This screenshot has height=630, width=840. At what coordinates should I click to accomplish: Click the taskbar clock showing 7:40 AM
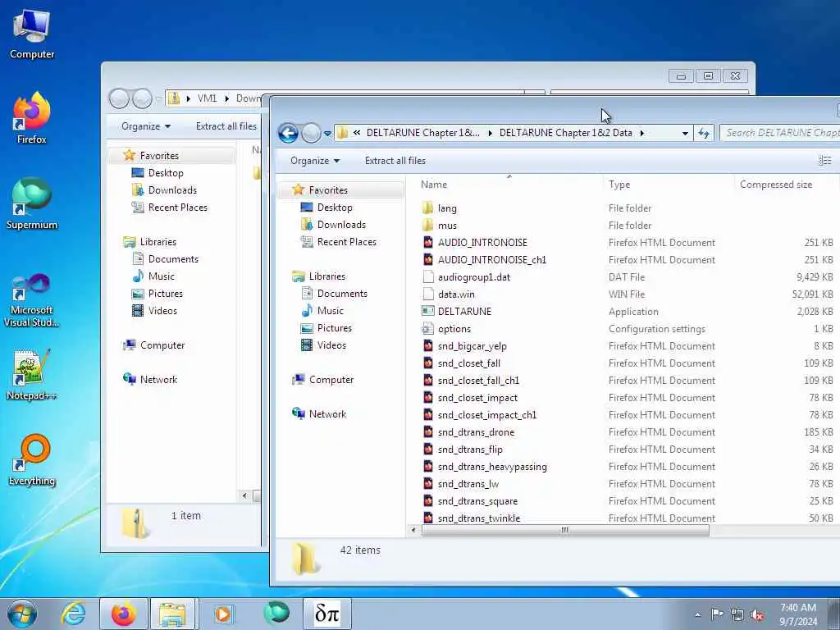(798, 614)
